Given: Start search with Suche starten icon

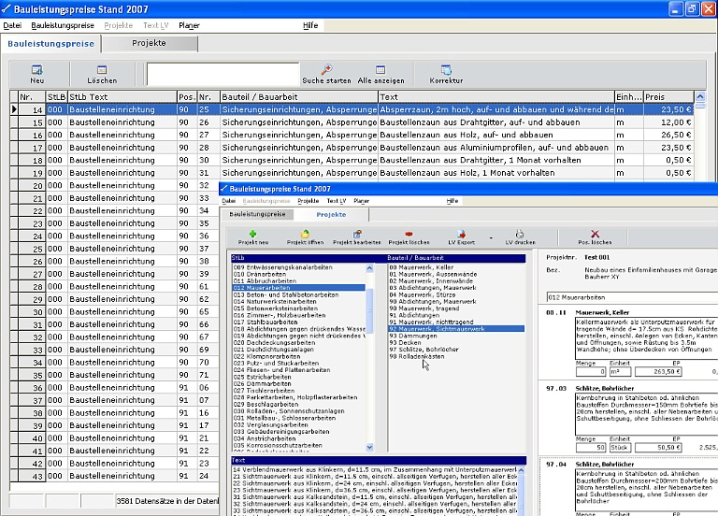Looking at the screenshot, I should pyautogui.click(x=326, y=69).
